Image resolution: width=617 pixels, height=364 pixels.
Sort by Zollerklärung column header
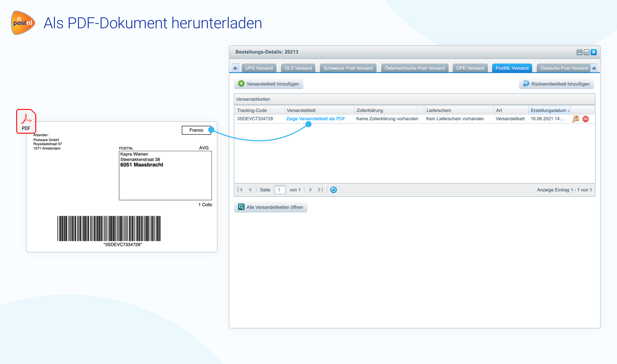389,110
